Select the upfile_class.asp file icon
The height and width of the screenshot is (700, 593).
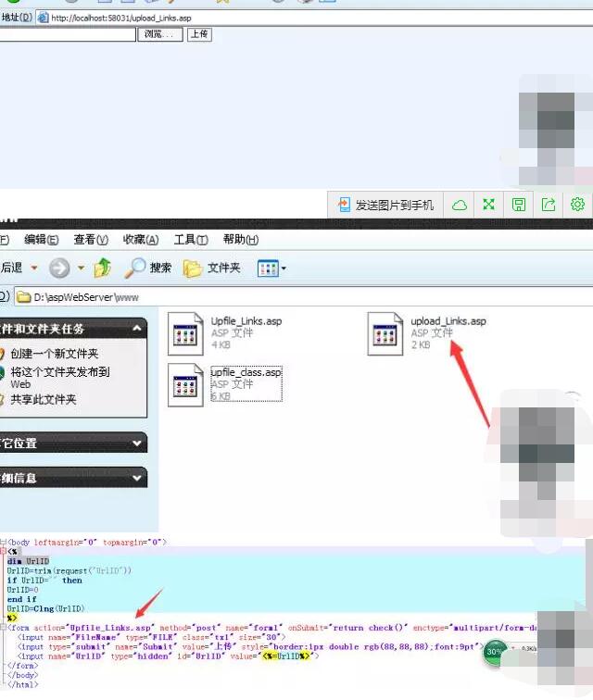click(185, 385)
